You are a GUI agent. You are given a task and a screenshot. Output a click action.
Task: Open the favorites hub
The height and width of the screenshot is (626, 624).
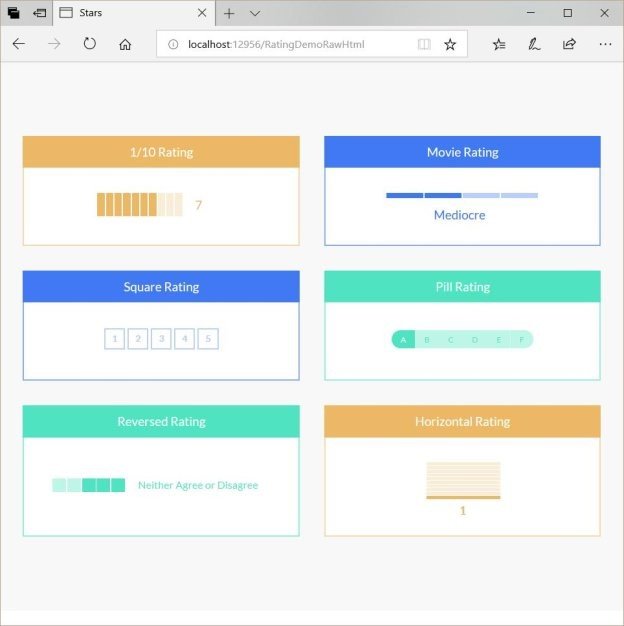click(499, 44)
